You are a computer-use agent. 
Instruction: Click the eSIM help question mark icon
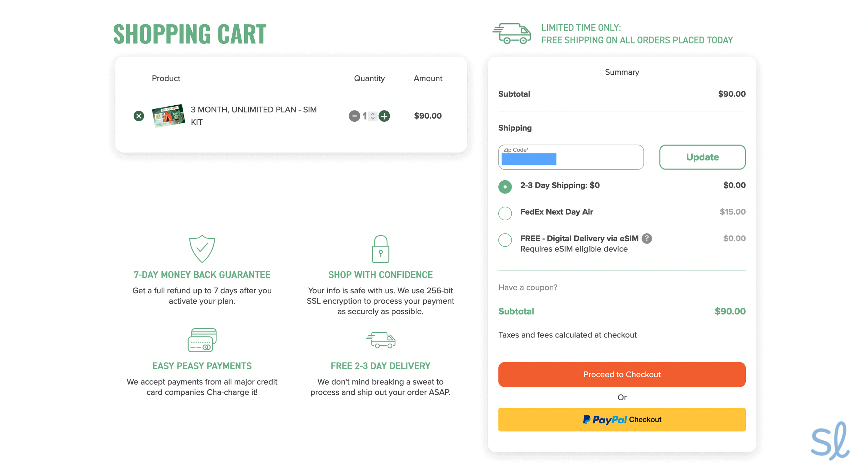(x=646, y=238)
